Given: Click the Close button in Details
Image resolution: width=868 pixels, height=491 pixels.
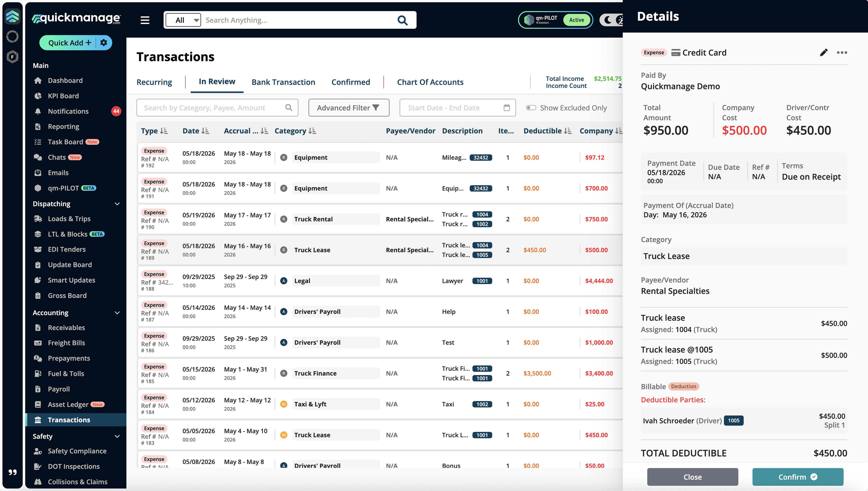Looking at the screenshot, I should [693, 477].
